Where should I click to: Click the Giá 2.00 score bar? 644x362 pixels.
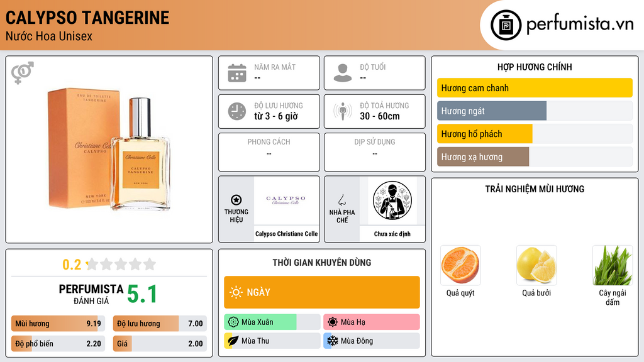[160, 344]
